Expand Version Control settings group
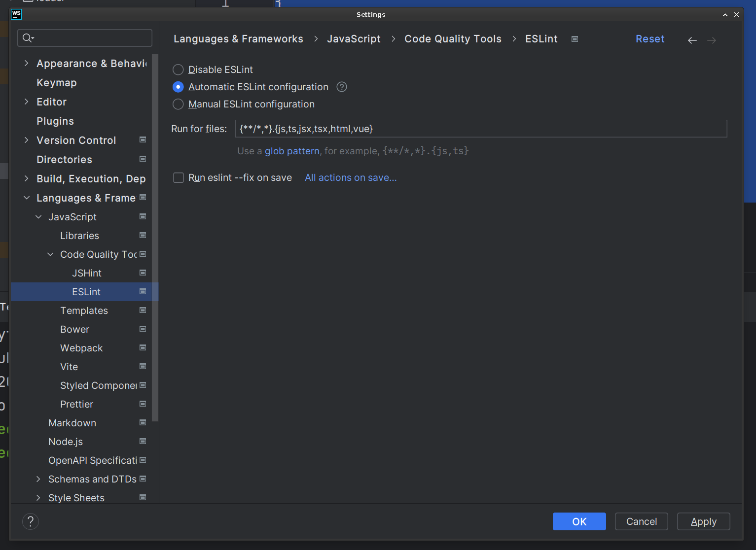 27,140
